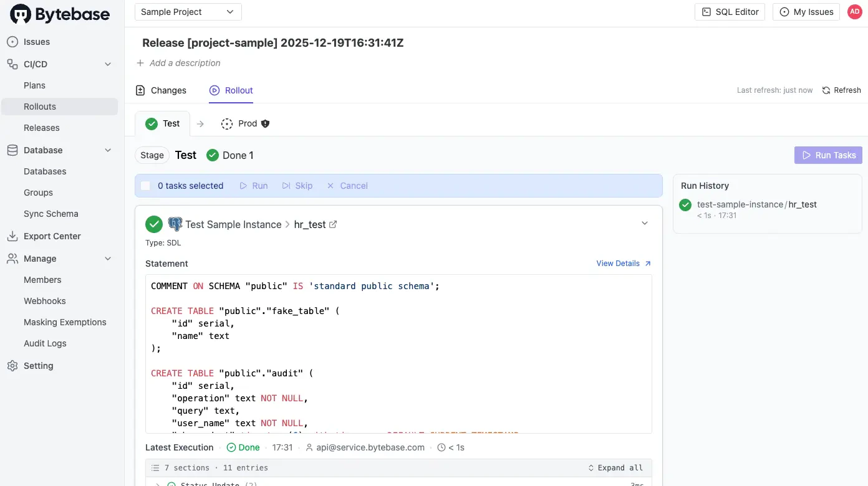The height and width of the screenshot is (486, 868).
Task: Click the Done 1 stage status
Action: pos(230,155)
